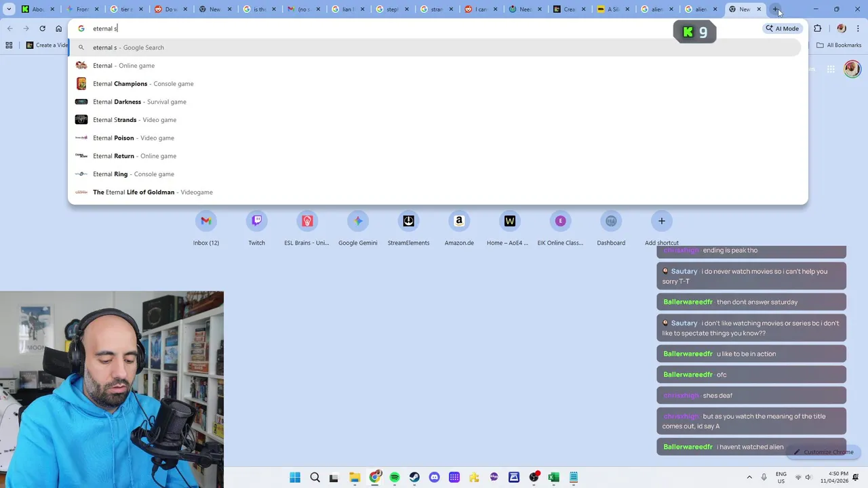The image size is (868, 488).
Task: Open the Home page icon
Action: point(58,28)
